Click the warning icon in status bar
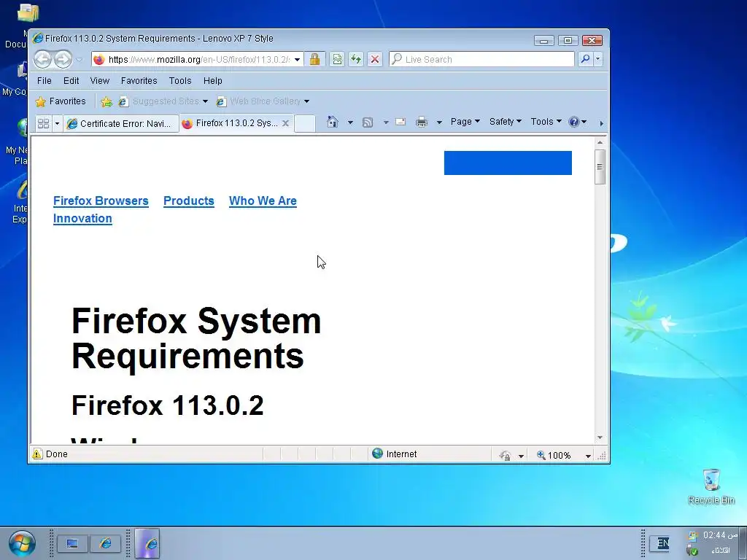 (x=37, y=454)
